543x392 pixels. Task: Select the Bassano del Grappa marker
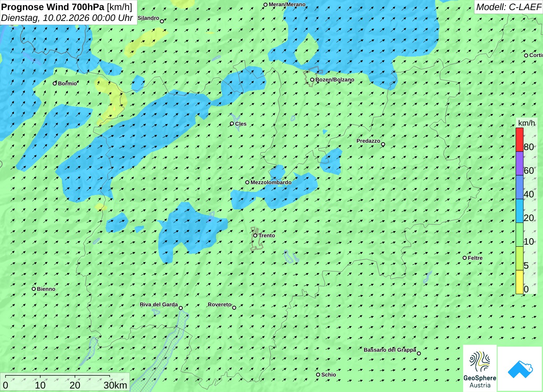(418, 353)
